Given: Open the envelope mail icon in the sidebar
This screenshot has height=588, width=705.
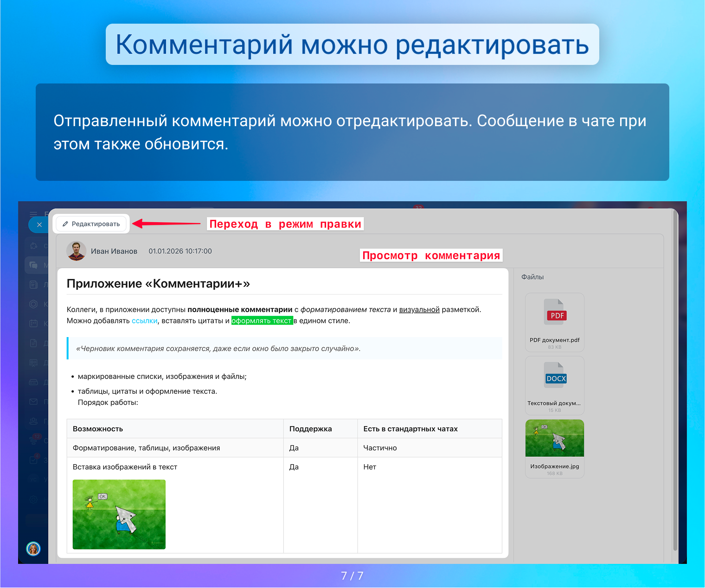Looking at the screenshot, I should tap(33, 402).
